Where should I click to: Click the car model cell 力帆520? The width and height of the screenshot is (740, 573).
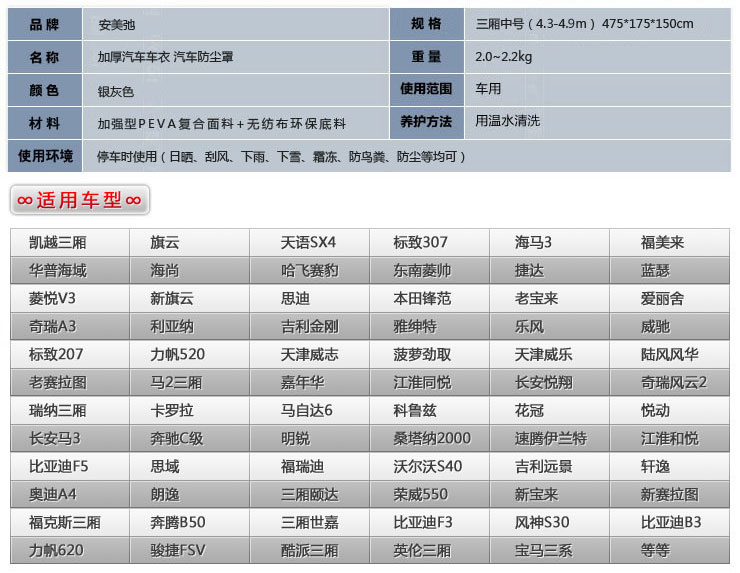click(190, 354)
